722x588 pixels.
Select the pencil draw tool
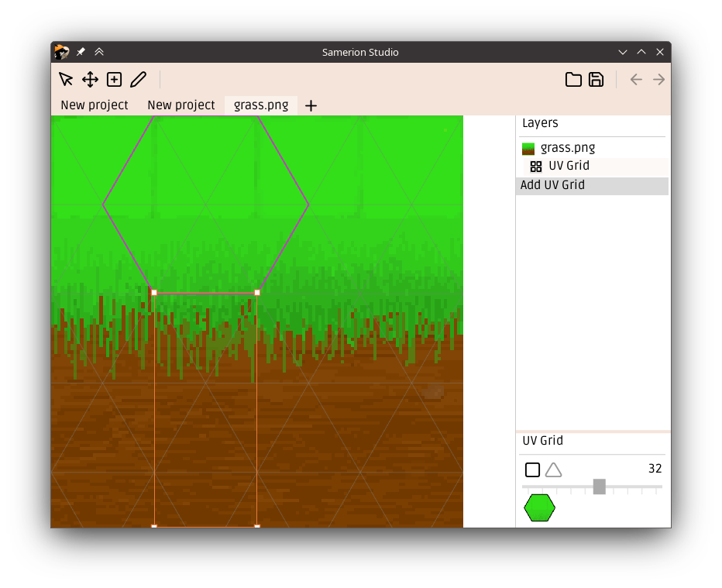138,79
